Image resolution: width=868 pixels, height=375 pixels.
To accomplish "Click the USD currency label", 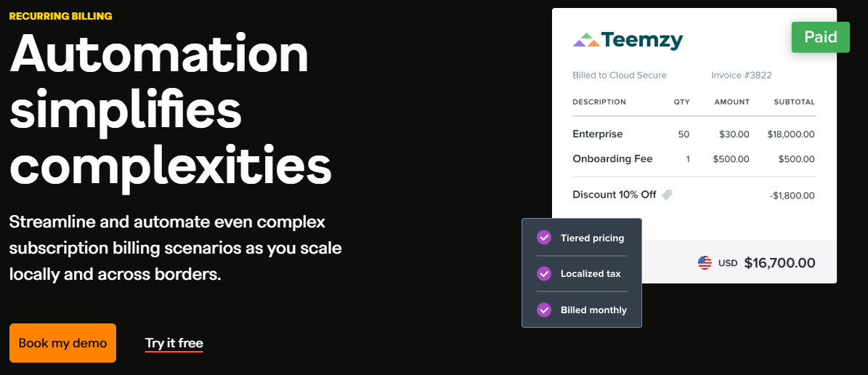I will [728, 263].
